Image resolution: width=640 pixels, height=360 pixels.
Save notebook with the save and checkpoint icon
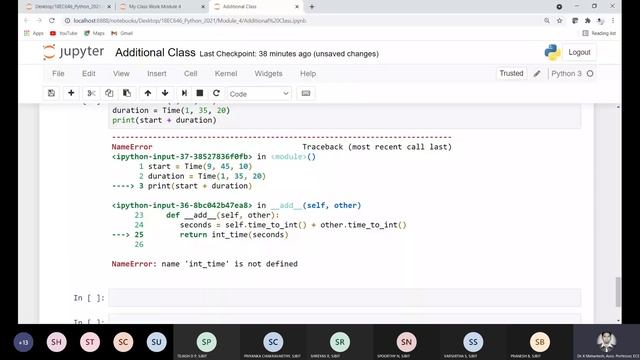(51, 93)
